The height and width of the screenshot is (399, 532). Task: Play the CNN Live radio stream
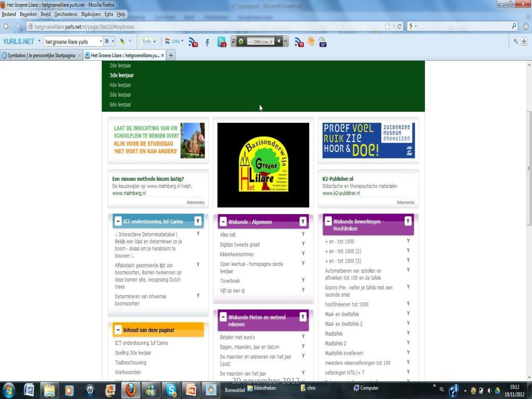point(241,42)
